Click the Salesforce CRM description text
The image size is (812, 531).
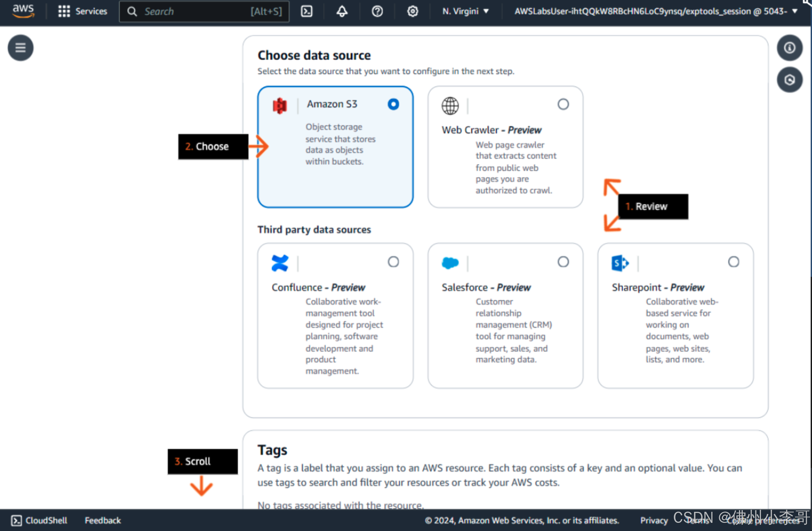514,330
